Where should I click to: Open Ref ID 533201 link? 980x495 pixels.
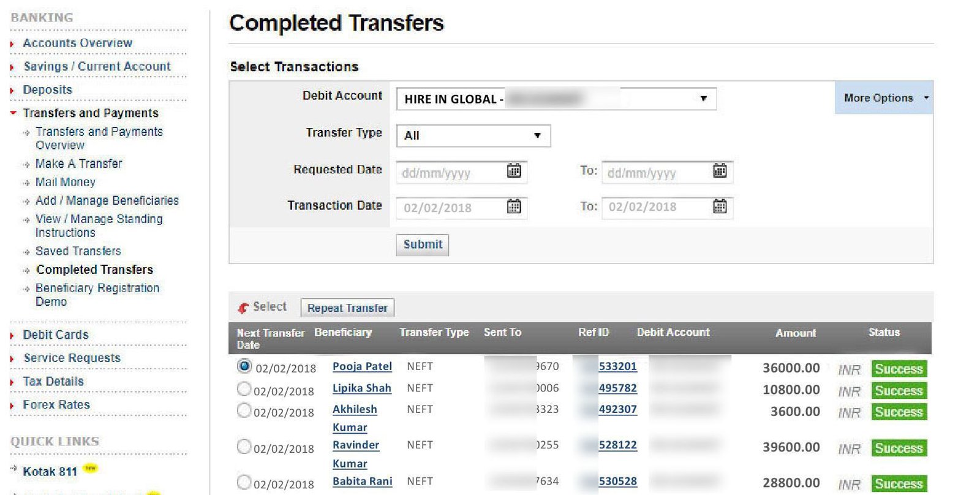pyautogui.click(x=617, y=366)
